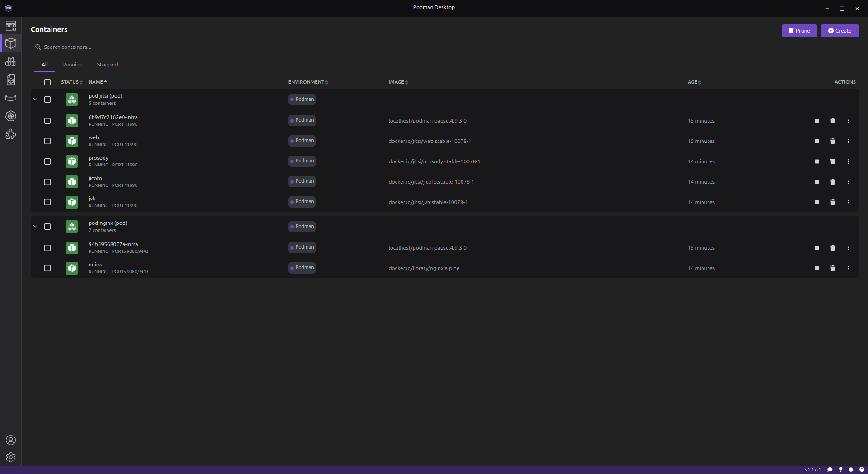Check the 6b9d7c2162e0-infra container checkbox

coord(47,121)
